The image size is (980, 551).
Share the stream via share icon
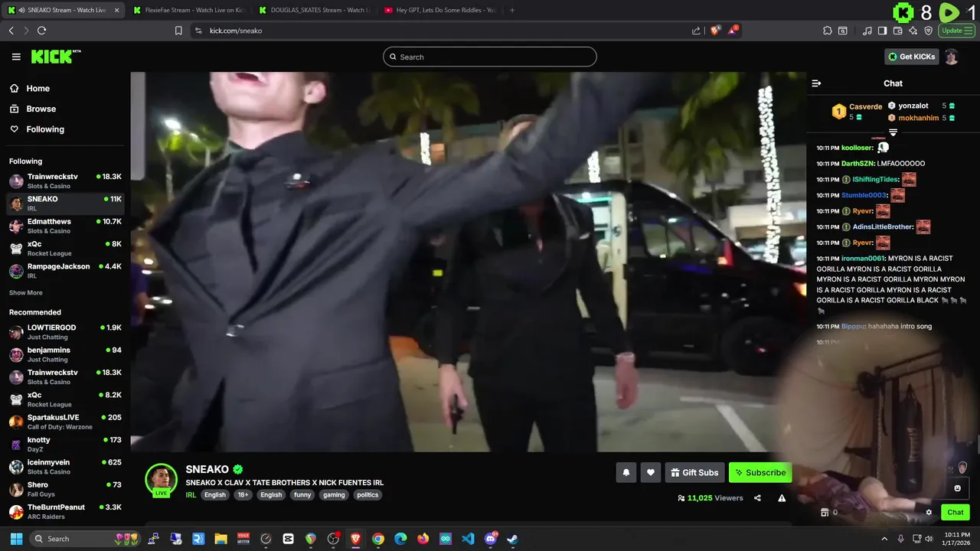757,498
